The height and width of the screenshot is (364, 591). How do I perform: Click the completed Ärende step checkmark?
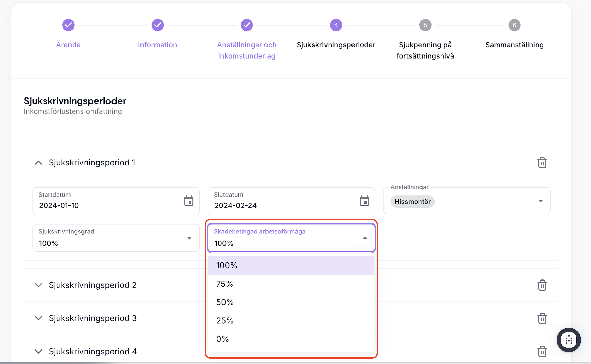coord(68,25)
